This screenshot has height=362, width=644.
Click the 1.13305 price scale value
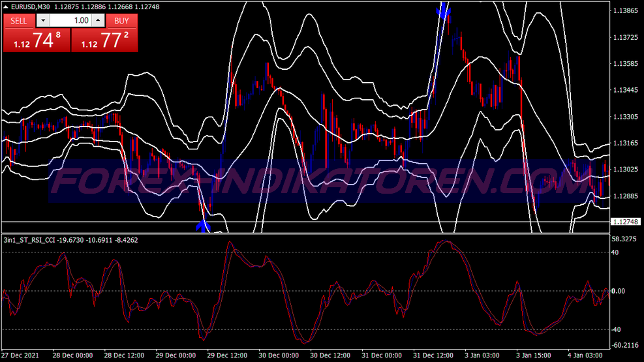[625, 117]
